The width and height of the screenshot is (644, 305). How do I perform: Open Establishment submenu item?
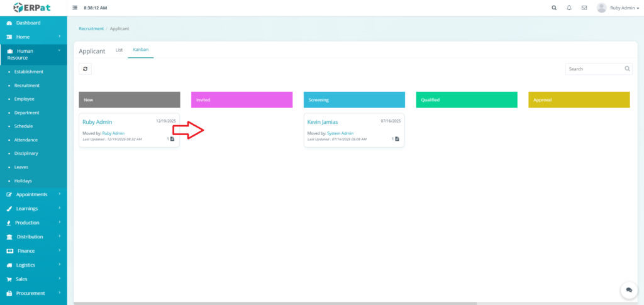pos(29,72)
